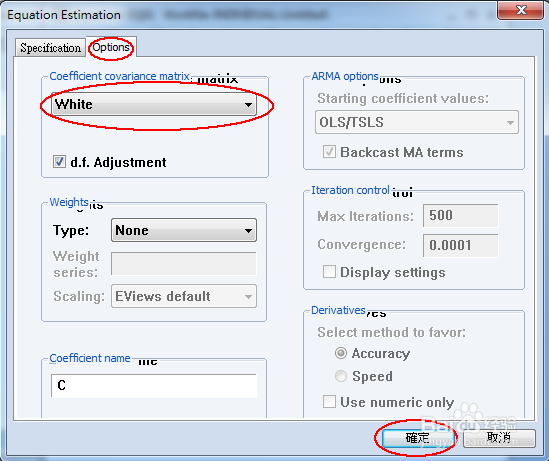
Task: Select the Accuracy radio button
Action: point(341,353)
